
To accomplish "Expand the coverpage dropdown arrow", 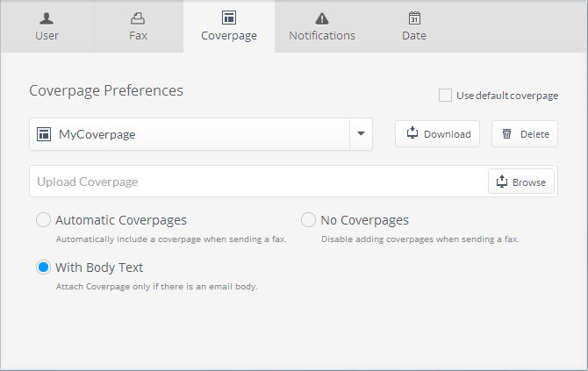I will pyautogui.click(x=361, y=134).
